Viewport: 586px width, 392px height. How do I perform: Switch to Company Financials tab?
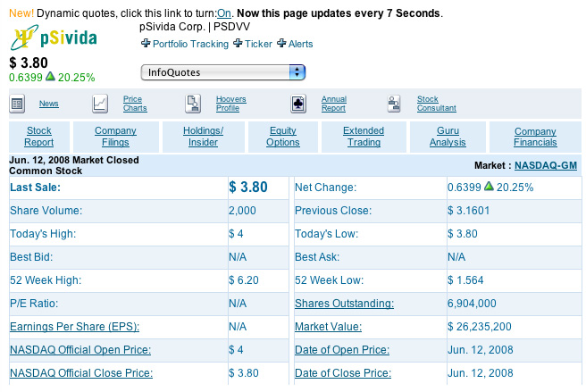535,137
